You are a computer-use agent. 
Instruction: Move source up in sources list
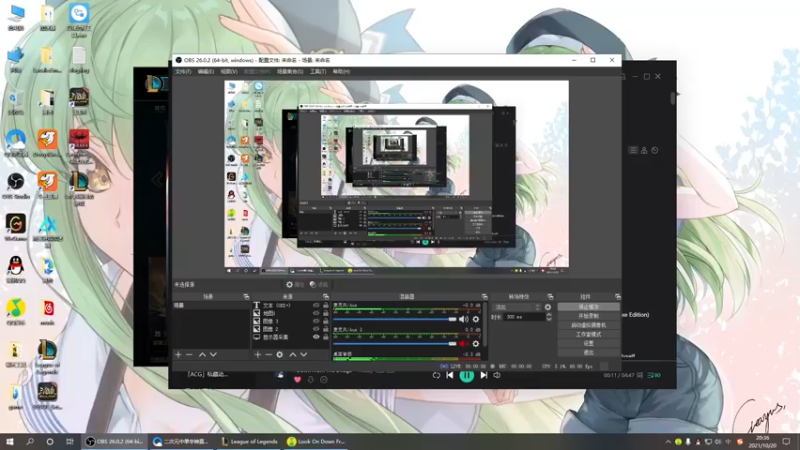point(293,355)
